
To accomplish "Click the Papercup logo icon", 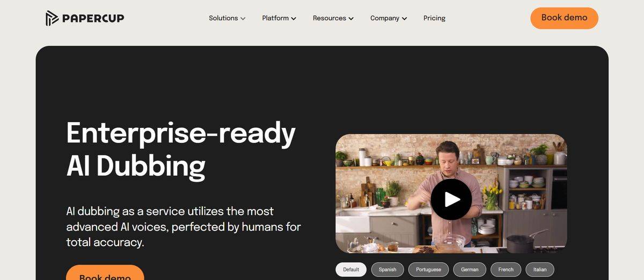I will tap(52, 18).
